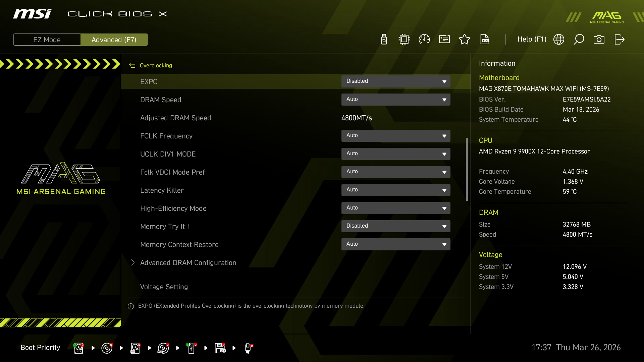The image size is (644, 362).
Task: Change Memory Try It ! from Disabled
Action: (396, 226)
